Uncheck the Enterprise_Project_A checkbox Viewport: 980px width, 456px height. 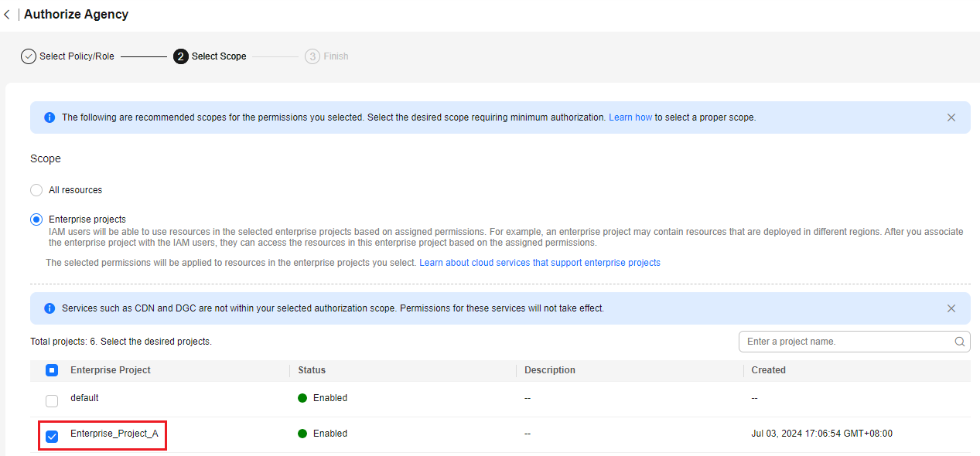coord(52,437)
